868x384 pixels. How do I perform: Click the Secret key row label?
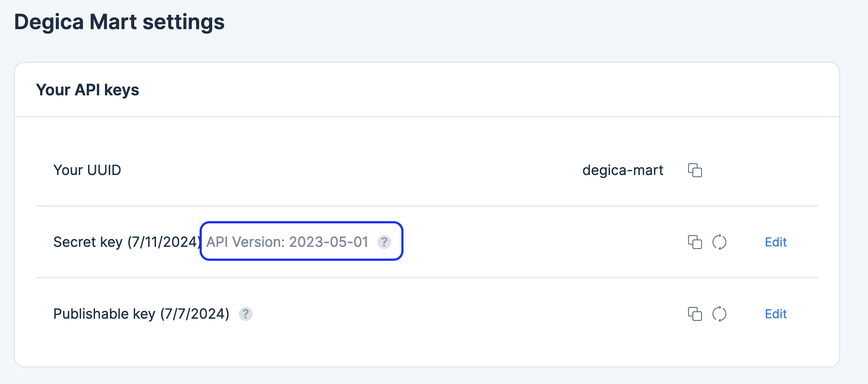click(x=127, y=242)
